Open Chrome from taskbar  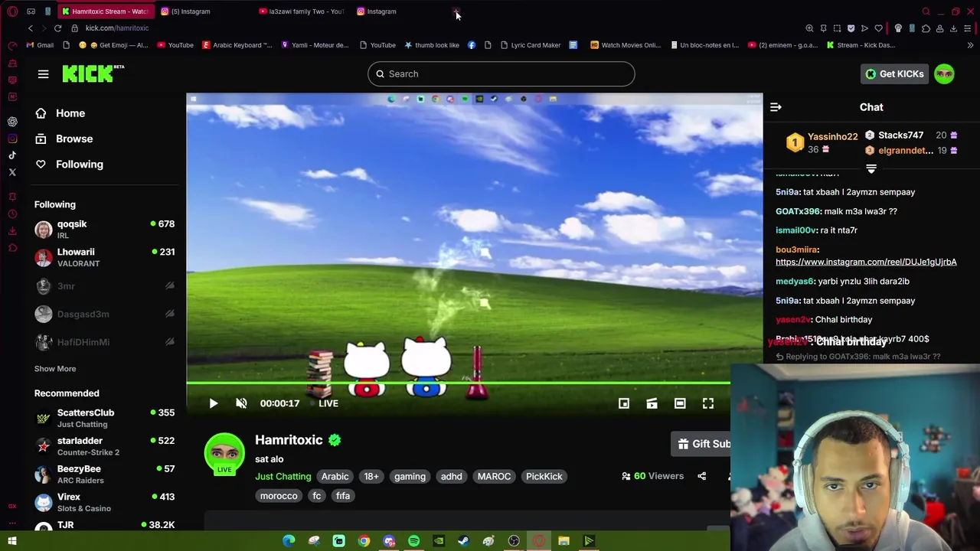[364, 541]
